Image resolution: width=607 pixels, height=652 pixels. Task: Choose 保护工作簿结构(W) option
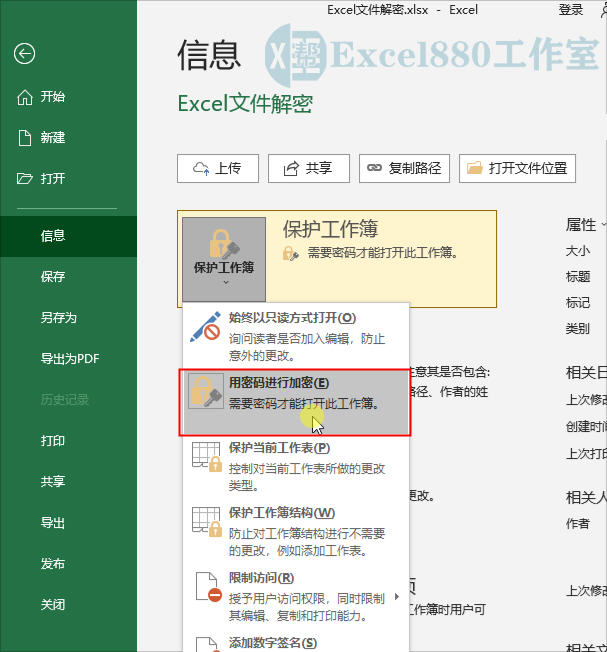[x=296, y=532]
